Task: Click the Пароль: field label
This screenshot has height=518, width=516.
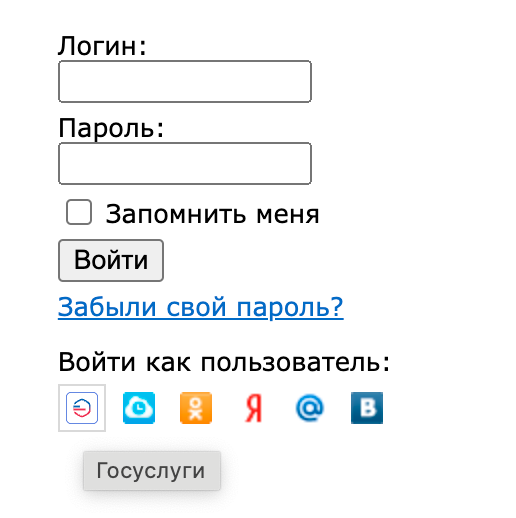Action: [111, 128]
